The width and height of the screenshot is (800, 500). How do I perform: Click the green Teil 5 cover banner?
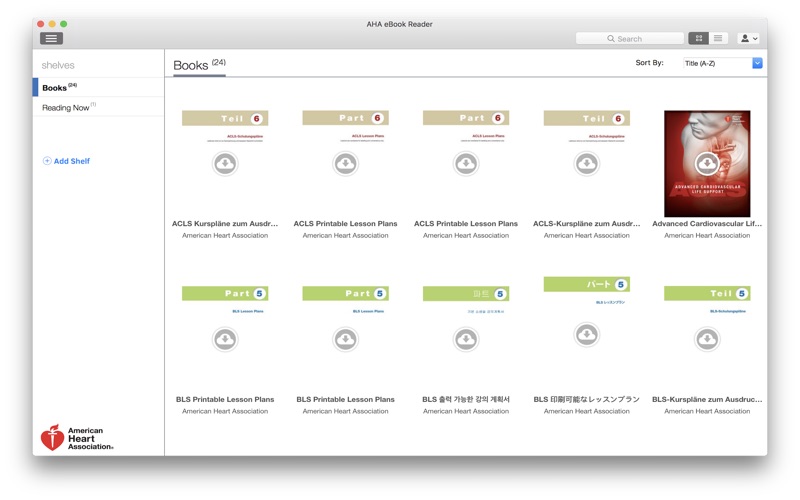[707, 293]
